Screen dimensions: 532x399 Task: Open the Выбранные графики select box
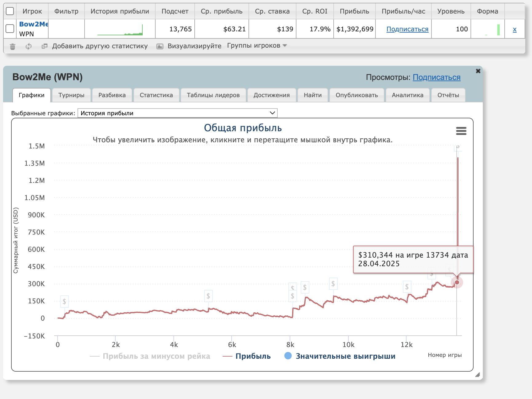[177, 113]
